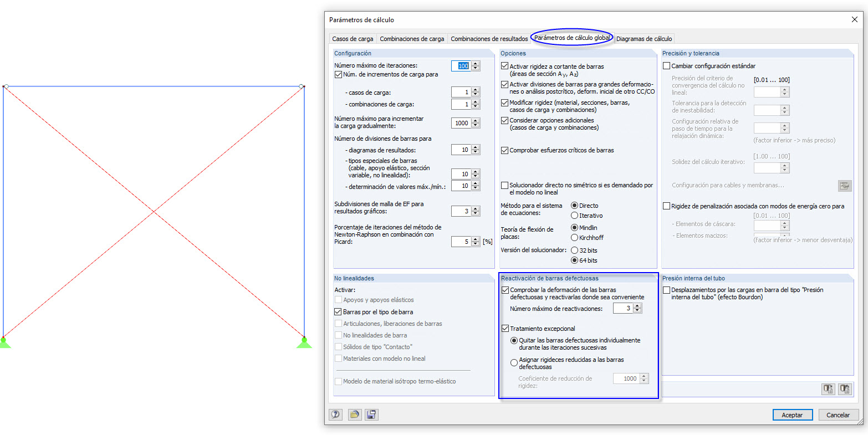Open cables and membranes configuration icon
Viewport: 868px width, 435px height.
(x=845, y=186)
